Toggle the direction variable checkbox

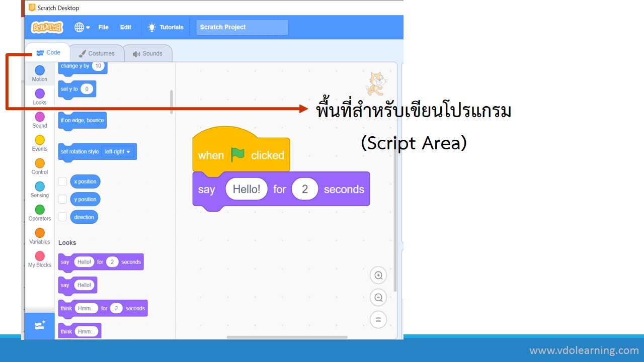coord(62,217)
